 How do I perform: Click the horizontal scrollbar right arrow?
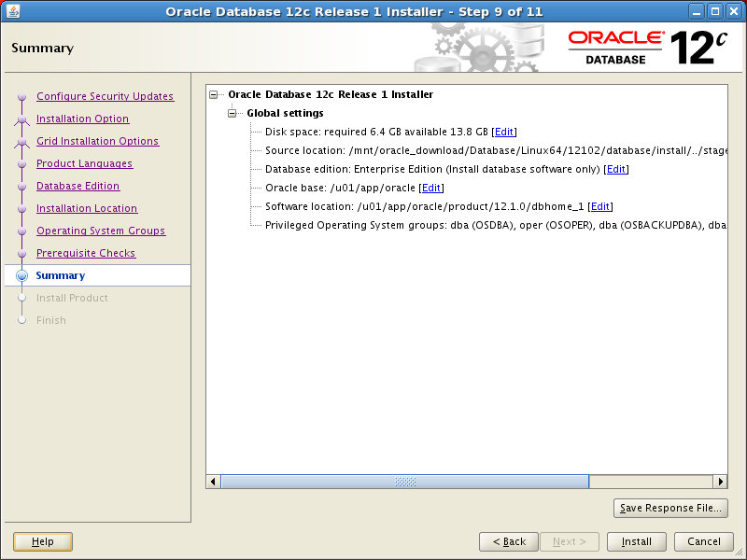click(x=720, y=482)
